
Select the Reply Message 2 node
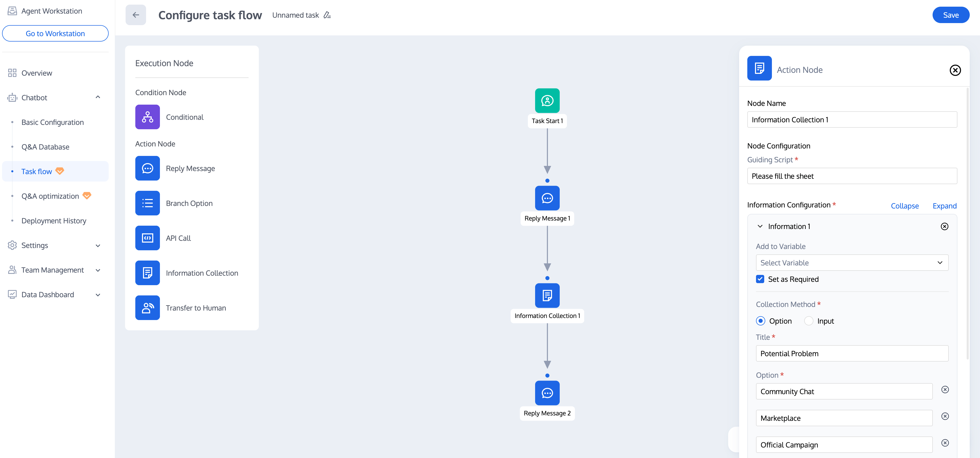click(x=547, y=393)
